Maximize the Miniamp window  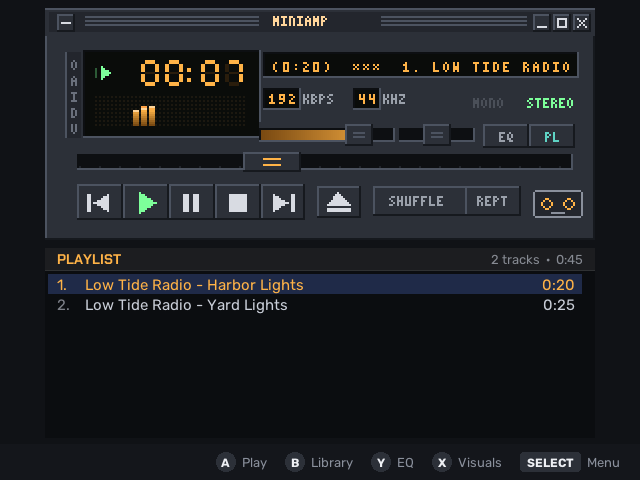(562, 22)
